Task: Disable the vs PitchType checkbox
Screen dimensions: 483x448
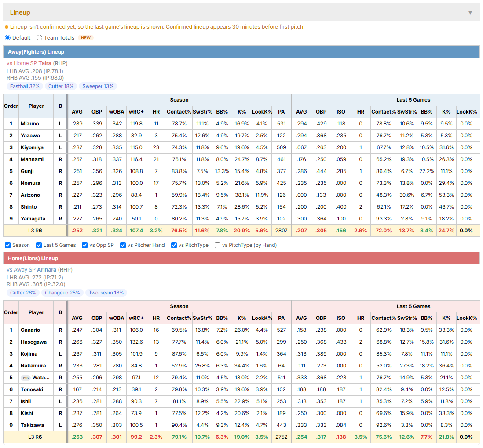Action: pyautogui.click(x=174, y=245)
